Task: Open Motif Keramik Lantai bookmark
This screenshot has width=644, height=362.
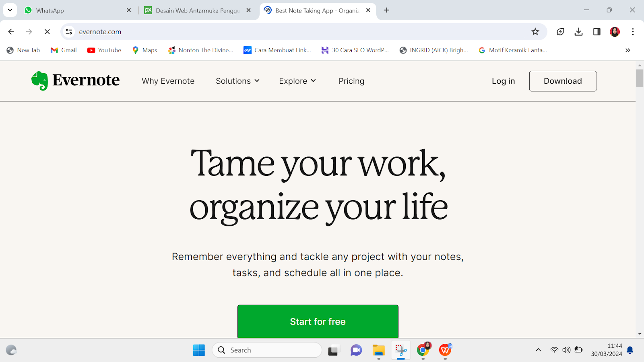Action: [x=513, y=50]
